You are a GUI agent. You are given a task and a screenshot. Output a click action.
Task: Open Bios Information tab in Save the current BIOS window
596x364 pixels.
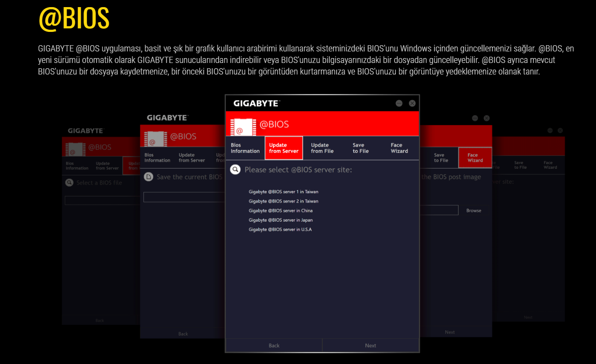pyautogui.click(x=157, y=158)
